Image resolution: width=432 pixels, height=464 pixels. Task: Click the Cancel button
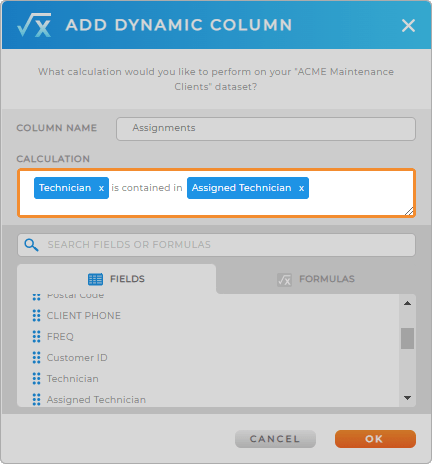275,439
